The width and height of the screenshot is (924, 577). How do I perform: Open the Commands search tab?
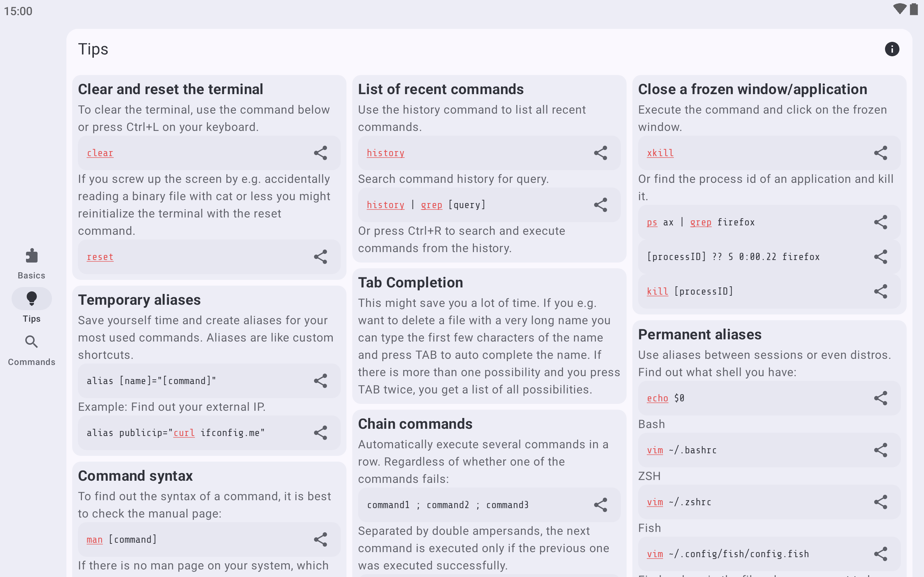coord(32,350)
